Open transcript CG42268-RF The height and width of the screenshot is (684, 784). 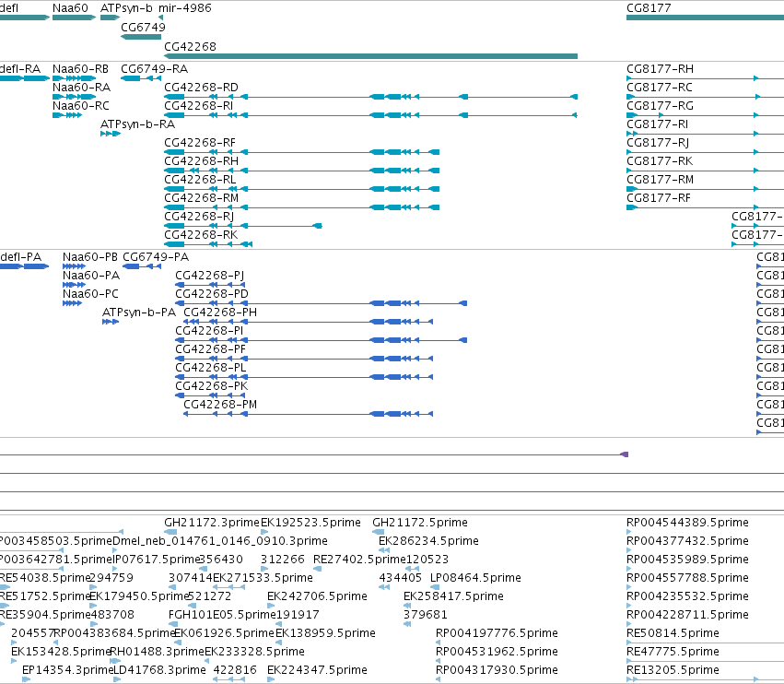point(200,143)
